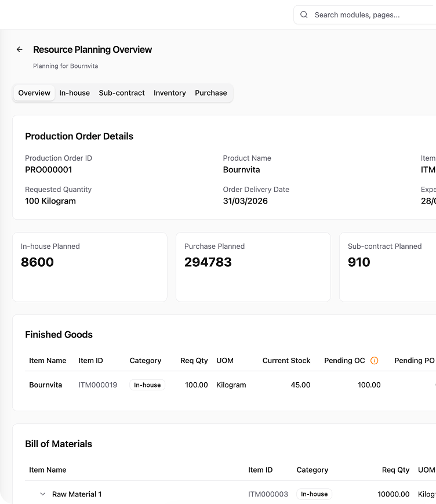
Task: Click the Sub-contract Planned 910 card
Action: pyautogui.click(x=388, y=267)
